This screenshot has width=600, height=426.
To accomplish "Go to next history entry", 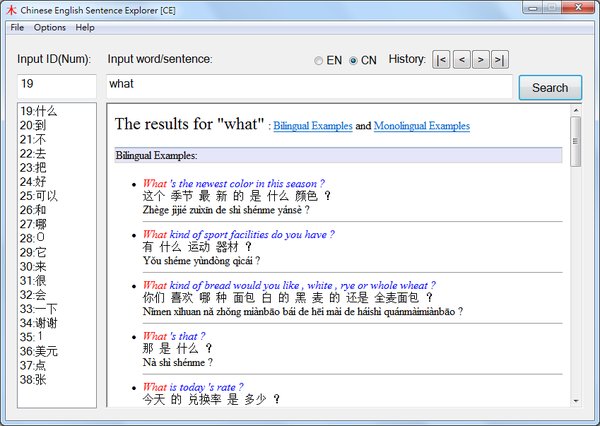I will (x=480, y=60).
